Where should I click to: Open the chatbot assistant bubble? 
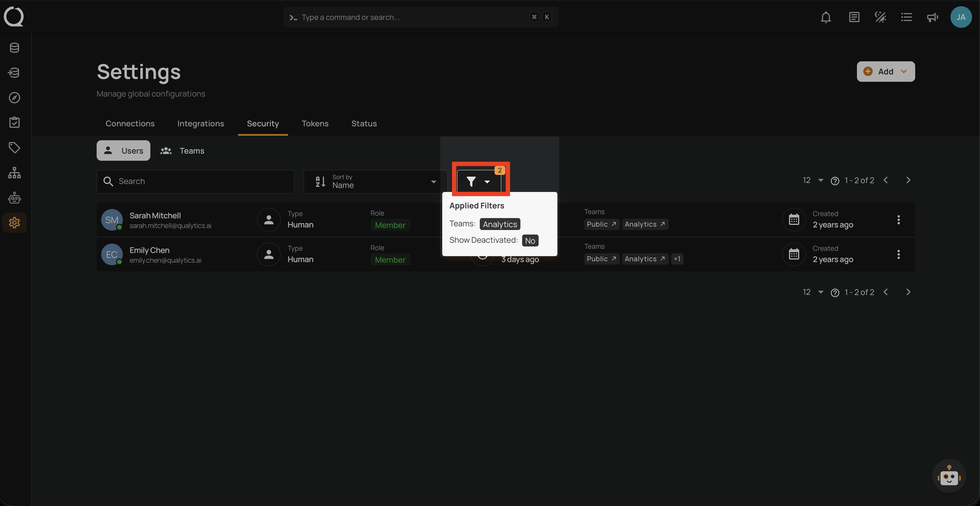949,476
